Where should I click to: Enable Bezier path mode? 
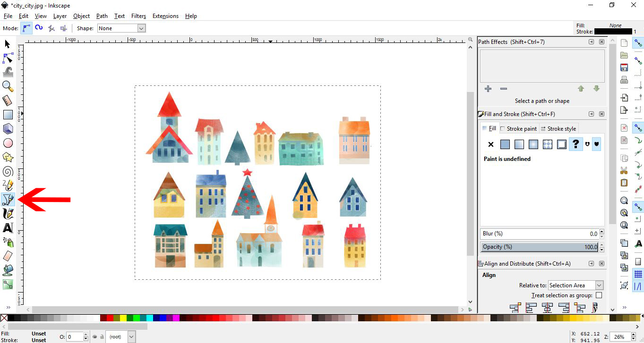pos(27,28)
